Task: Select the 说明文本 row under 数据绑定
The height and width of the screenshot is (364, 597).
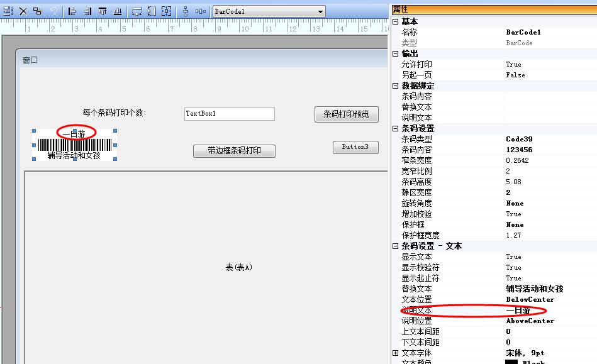Action: point(494,118)
